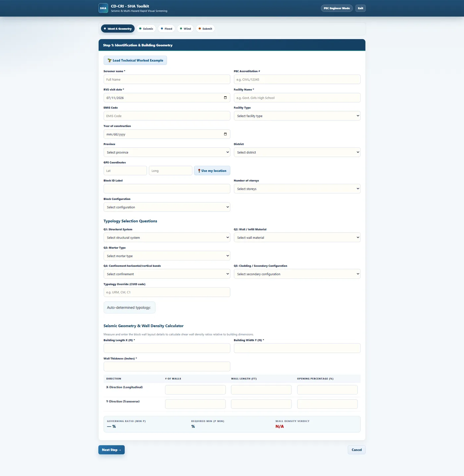This screenshot has width=464, height=476.
Task: Open Facility Type dropdown
Action: pos(297,116)
